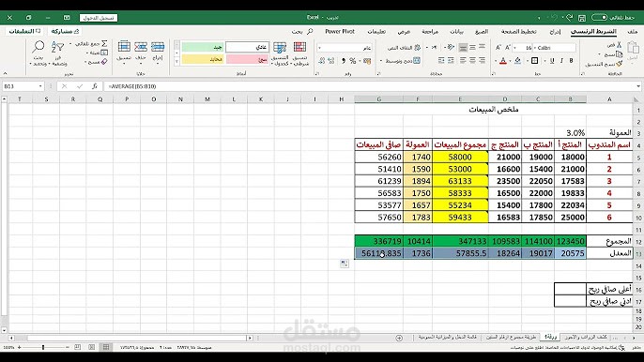Viewport: 644px width, 362px height.
Task: Open the Insert tab
Action: 555,32
